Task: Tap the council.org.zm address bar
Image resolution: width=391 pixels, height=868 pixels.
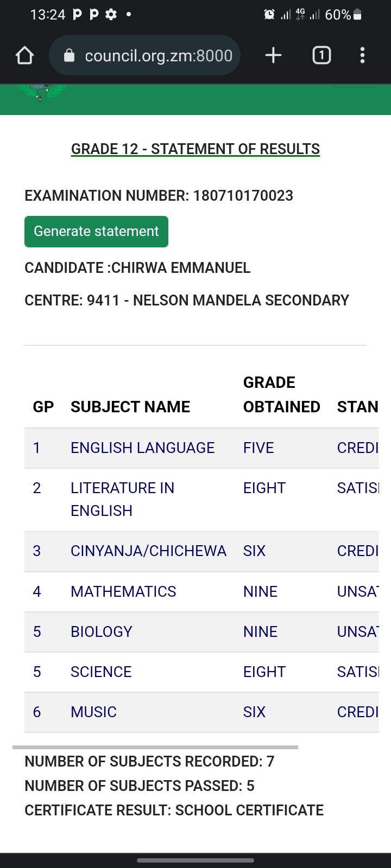Action: pos(158,55)
